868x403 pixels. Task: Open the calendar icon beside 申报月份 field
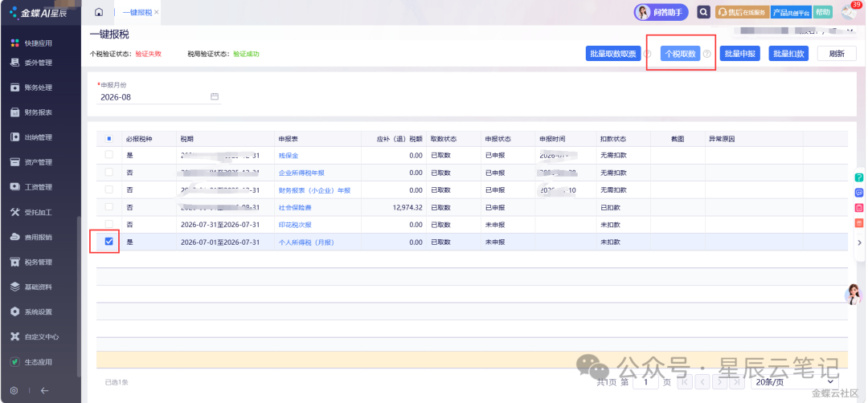click(x=215, y=97)
